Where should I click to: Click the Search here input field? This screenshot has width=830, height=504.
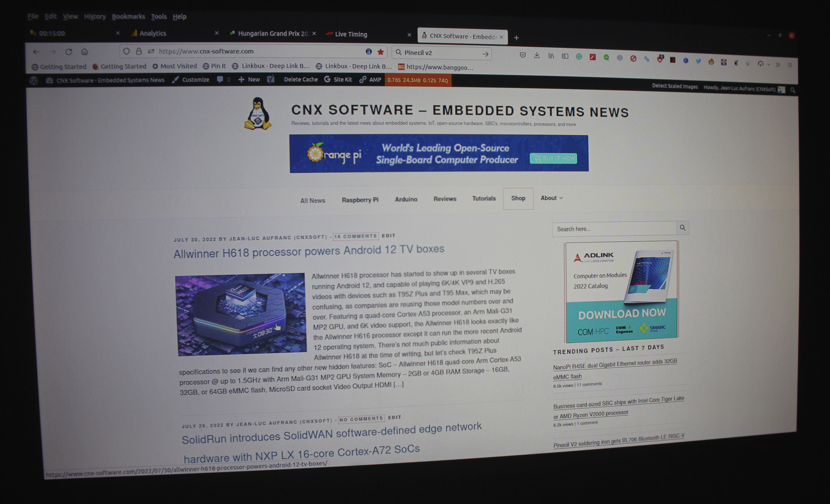click(x=614, y=229)
